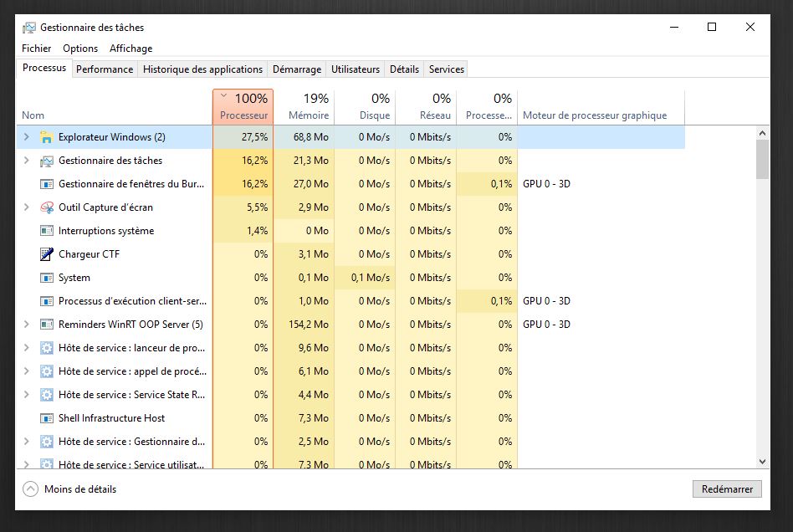Click the Processus d'exécution client-serveur icon
Image resolution: width=793 pixels, height=532 pixels.
coord(47,301)
